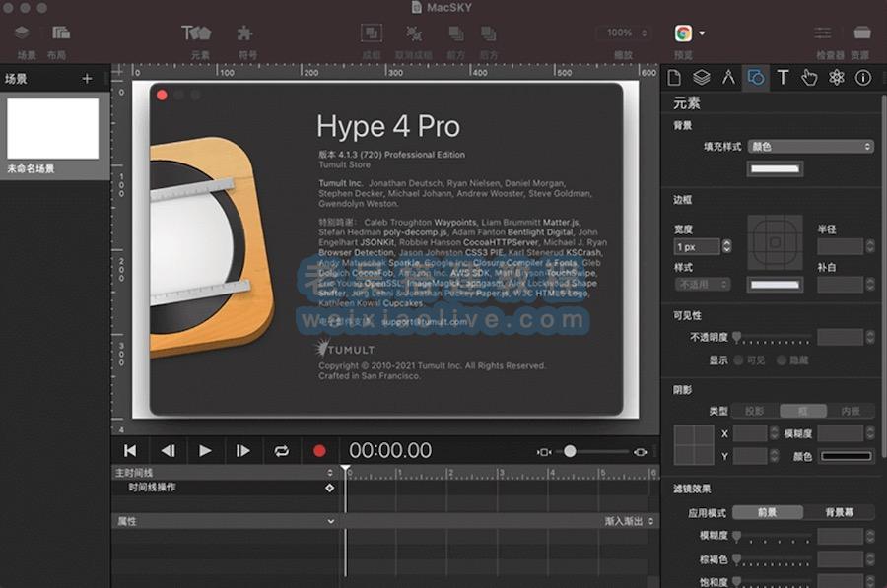Open the Actions inspector hand tab

click(x=809, y=77)
